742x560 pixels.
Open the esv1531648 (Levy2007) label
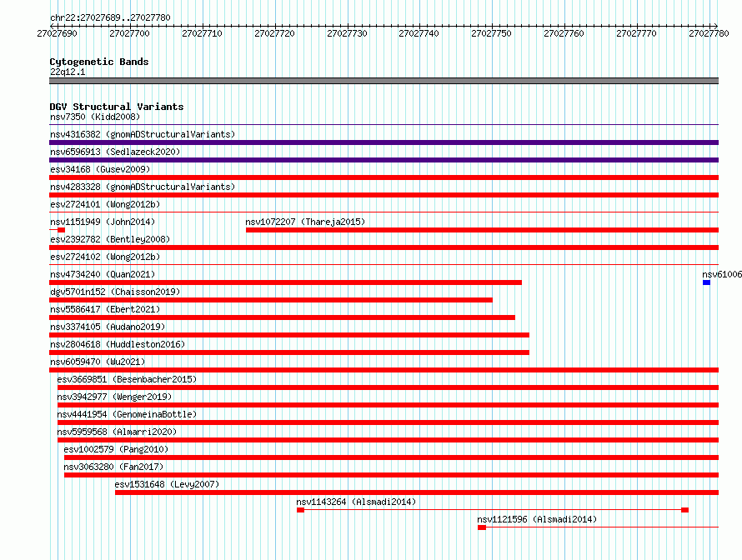tap(167, 484)
